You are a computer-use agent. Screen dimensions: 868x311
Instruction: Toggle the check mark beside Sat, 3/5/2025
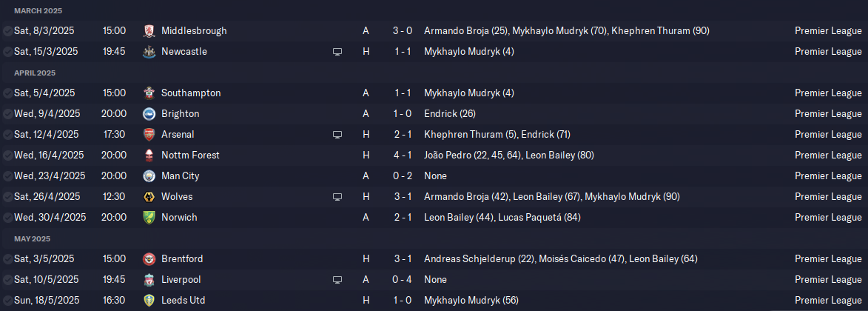click(x=7, y=259)
